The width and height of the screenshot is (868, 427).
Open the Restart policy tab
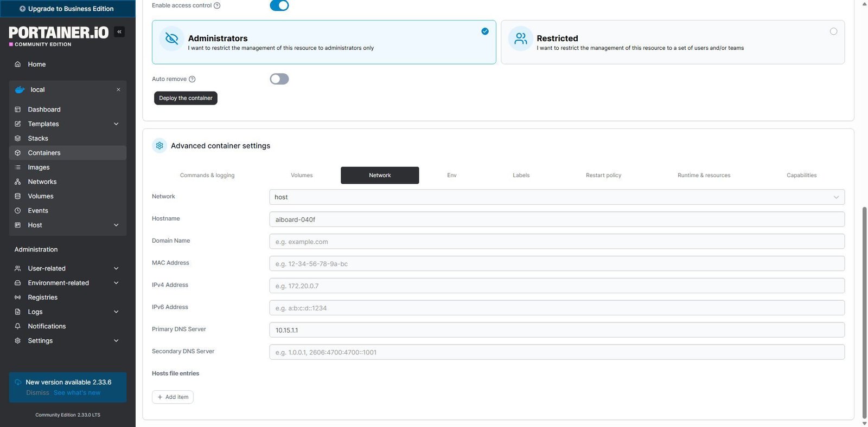(603, 176)
